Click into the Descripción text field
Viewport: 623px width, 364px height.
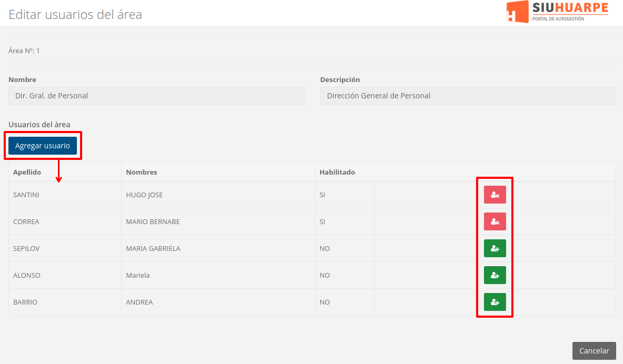pos(468,96)
